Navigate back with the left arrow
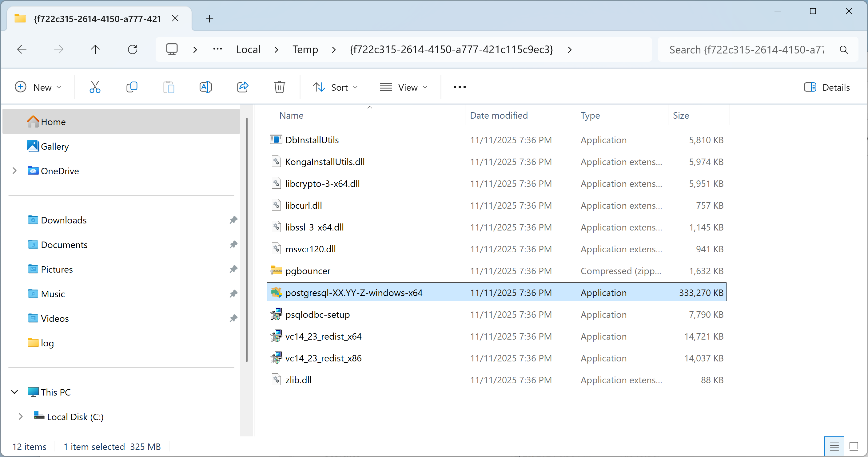This screenshot has width=868, height=457. point(22,49)
